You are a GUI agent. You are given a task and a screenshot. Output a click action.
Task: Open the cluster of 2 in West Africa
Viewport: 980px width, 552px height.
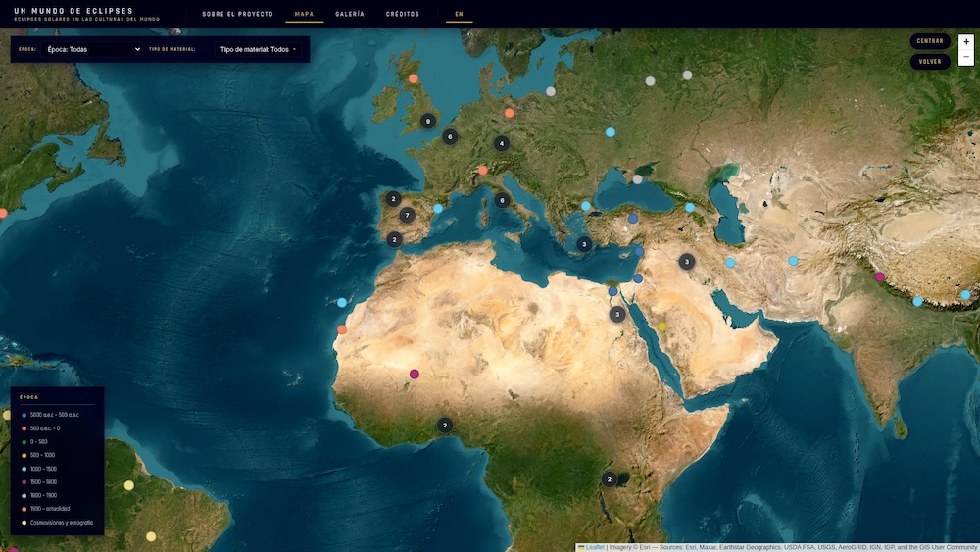[444, 426]
